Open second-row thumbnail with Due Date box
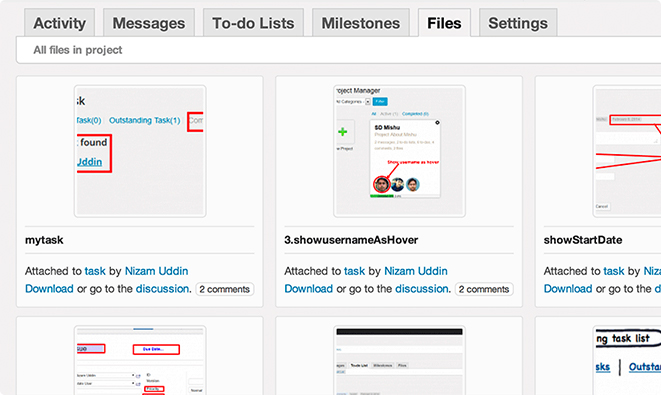This screenshot has width=661, height=395. pyautogui.click(x=140, y=360)
